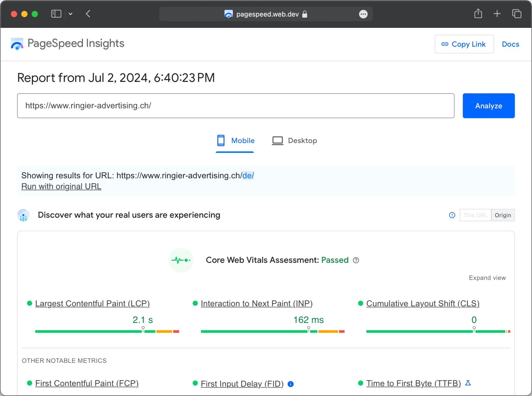Click the info icon next to First Input Delay
Viewport: 532px width, 396px height.
click(291, 384)
